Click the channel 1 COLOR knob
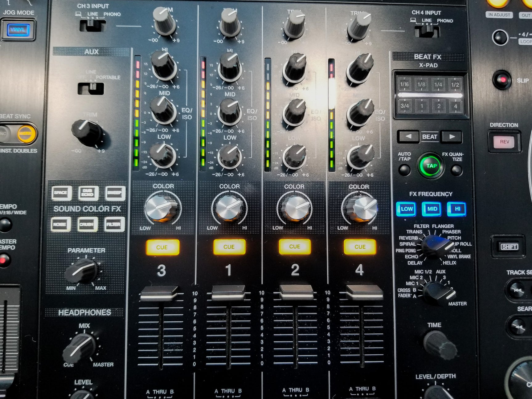532x399 pixels. click(x=229, y=208)
